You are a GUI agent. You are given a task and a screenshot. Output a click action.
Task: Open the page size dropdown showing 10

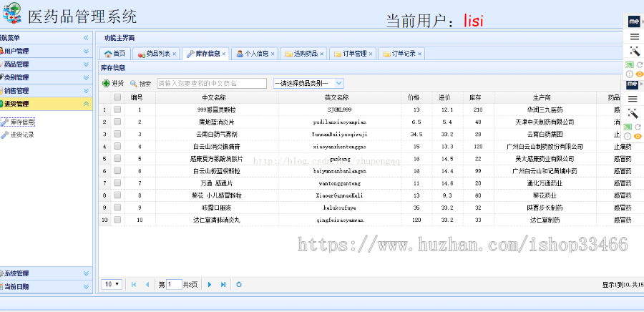click(112, 284)
